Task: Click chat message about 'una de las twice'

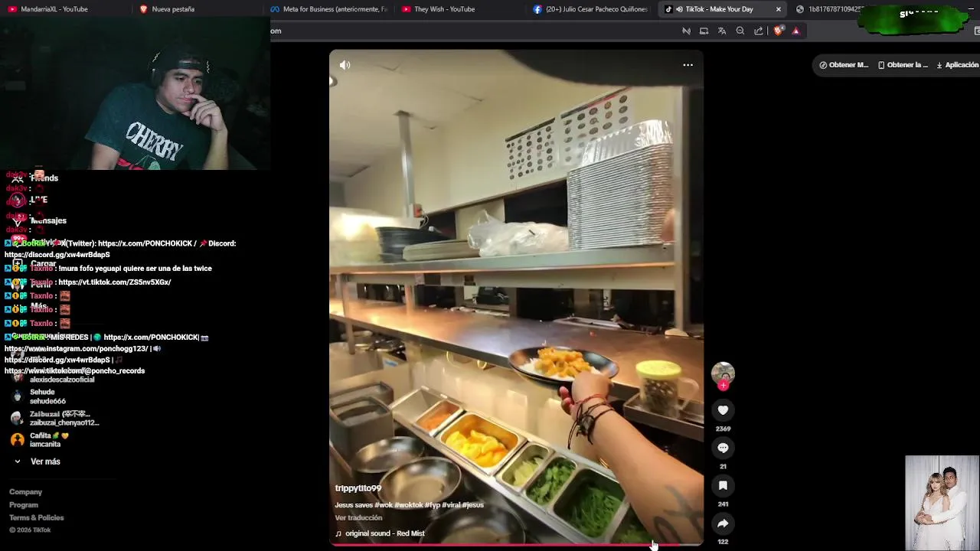Action: [x=135, y=269]
